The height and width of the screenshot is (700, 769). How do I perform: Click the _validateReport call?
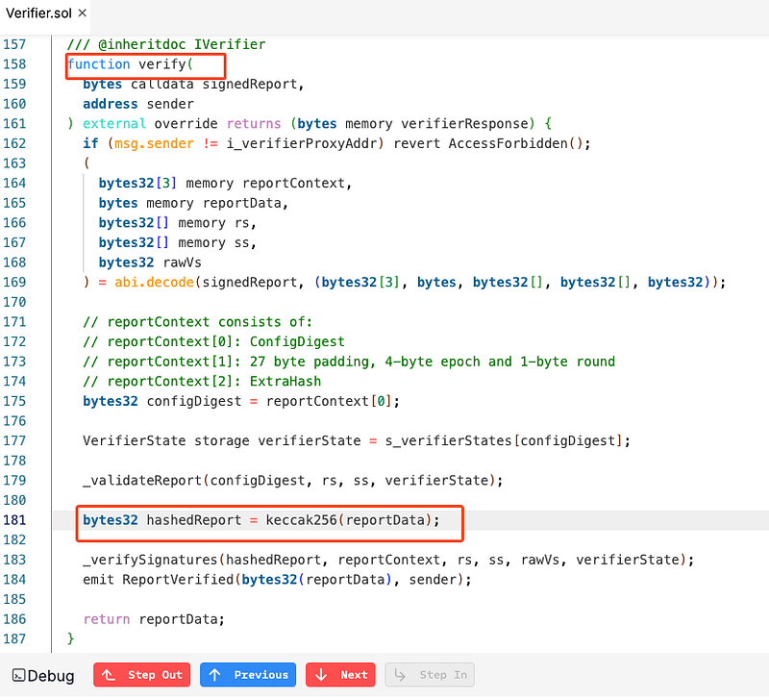[x=142, y=480]
